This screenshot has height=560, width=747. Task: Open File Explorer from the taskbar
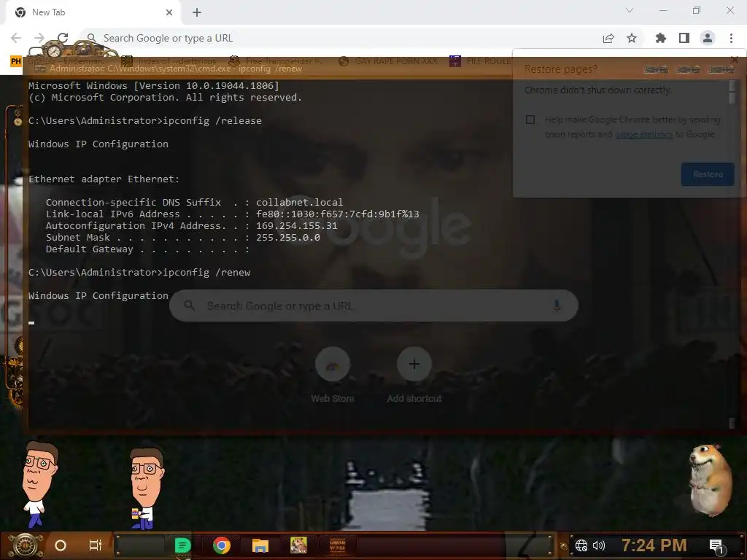tap(260, 545)
